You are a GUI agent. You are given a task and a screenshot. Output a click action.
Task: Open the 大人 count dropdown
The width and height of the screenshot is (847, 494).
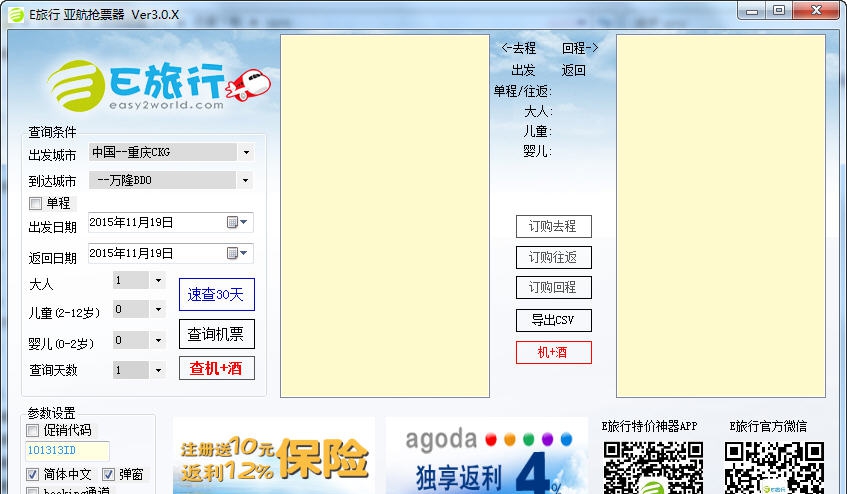(x=158, y=280)
